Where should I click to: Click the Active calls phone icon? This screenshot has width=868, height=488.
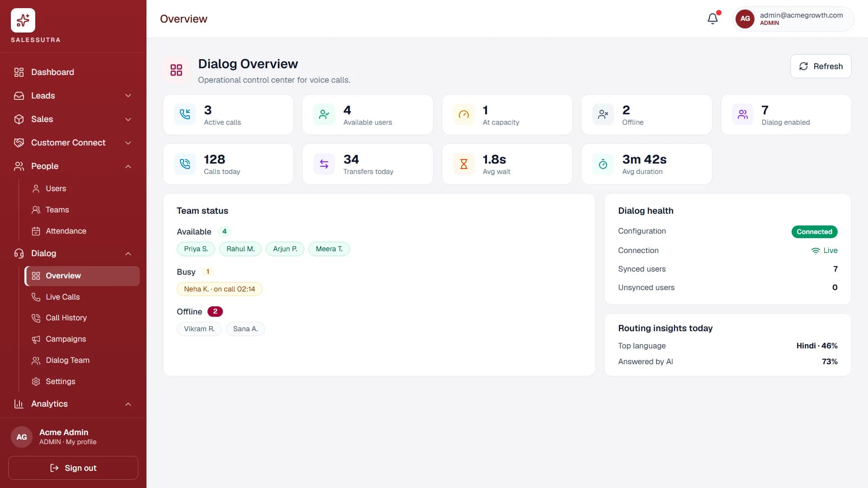(185, 114)
